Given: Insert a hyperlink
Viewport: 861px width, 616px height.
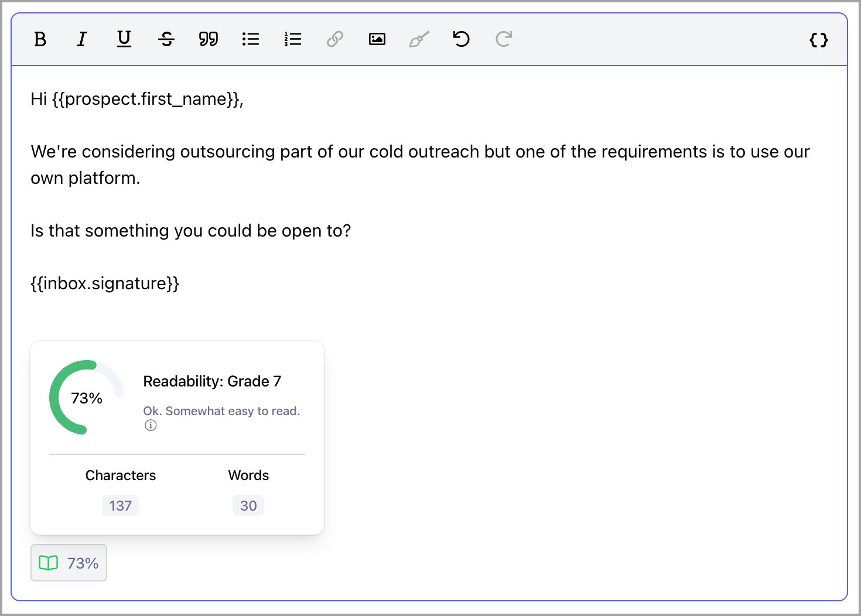Looking at the screenshot, I should click(x=335, y=39).
